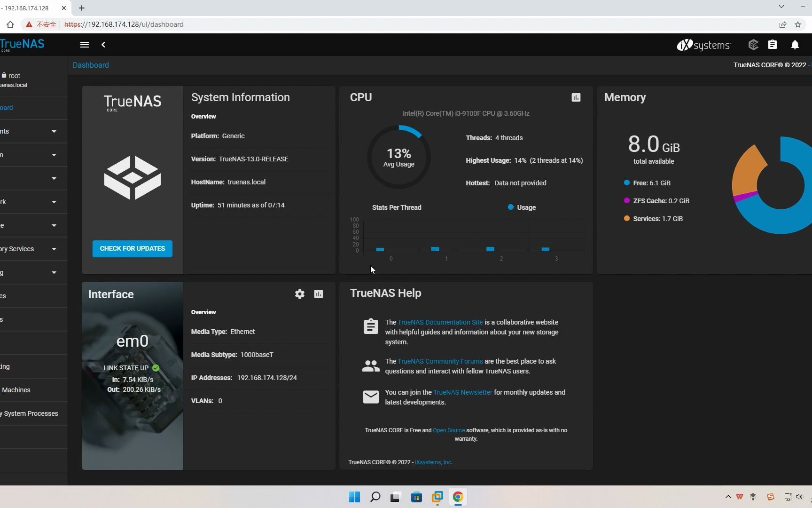The height and width of the screenshot is (508, 812).
Task: Open Interface settings gear icon
Action: (x=300, y=294)
